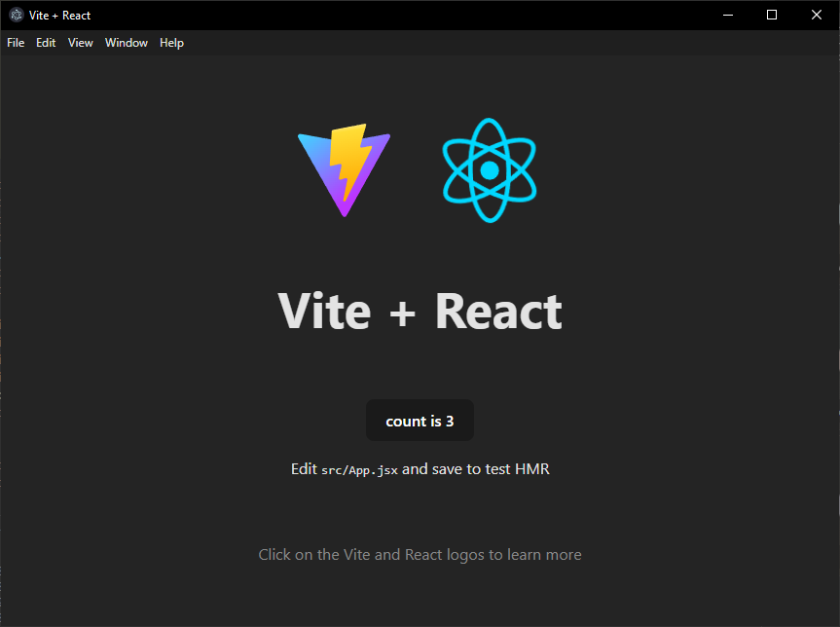Screen dimensions: 840x627
Task: Minimize the Vite + React window
Action: 727,15
